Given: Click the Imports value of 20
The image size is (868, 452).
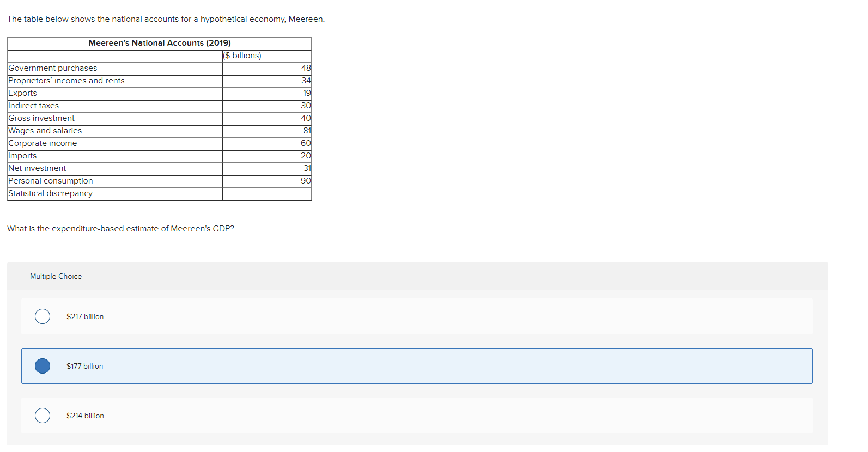Looking at the screenshot, I should click(306, 156).
